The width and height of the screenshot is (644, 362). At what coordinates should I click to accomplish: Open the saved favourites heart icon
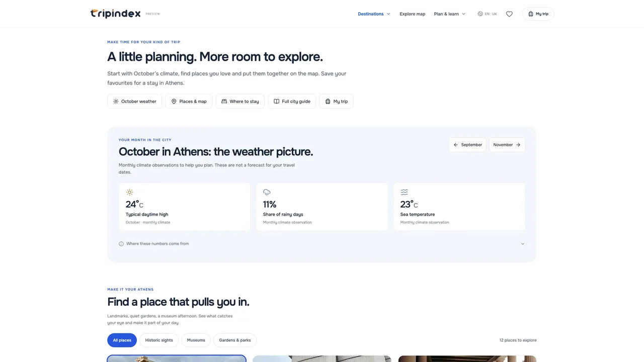509,14
